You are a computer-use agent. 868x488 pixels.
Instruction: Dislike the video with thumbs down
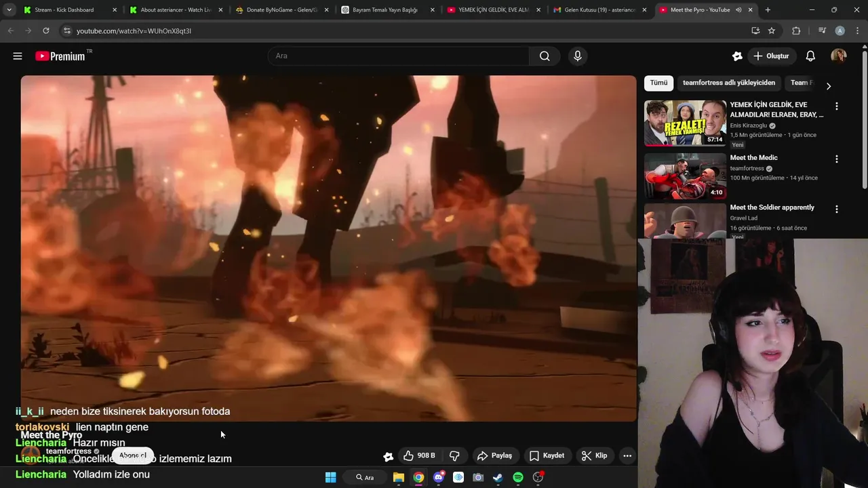pyautogui.click(x=455, y=455)
